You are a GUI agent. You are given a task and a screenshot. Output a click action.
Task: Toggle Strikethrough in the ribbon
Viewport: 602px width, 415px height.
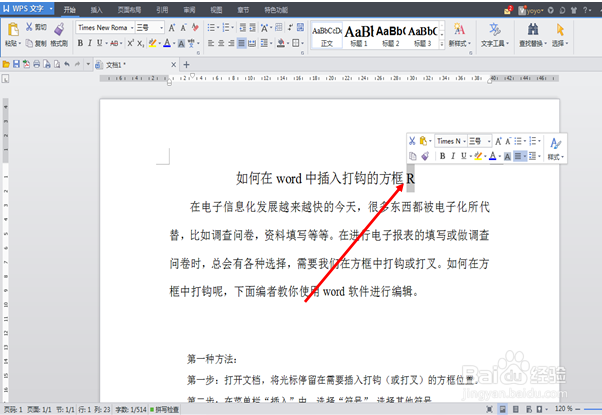(114, 43)
